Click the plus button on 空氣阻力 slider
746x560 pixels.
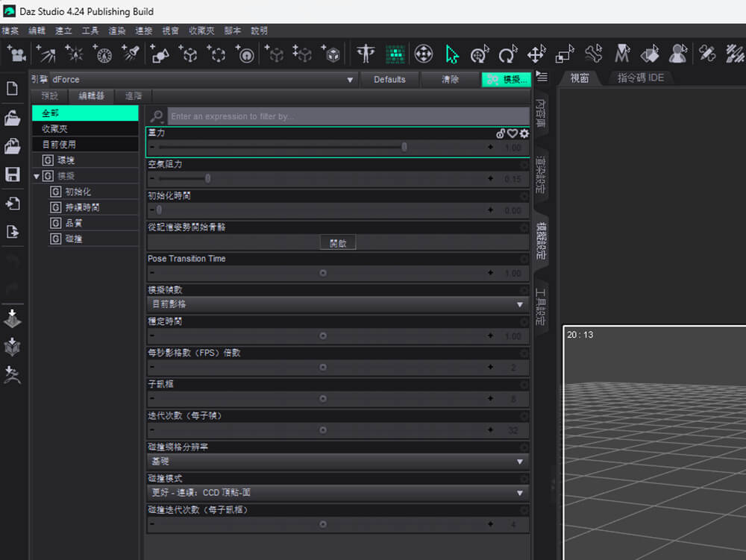pos(490,179)
